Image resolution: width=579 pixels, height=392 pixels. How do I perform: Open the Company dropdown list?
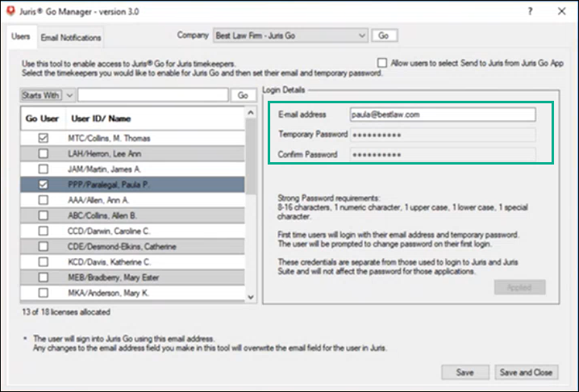tap(361, 35)
